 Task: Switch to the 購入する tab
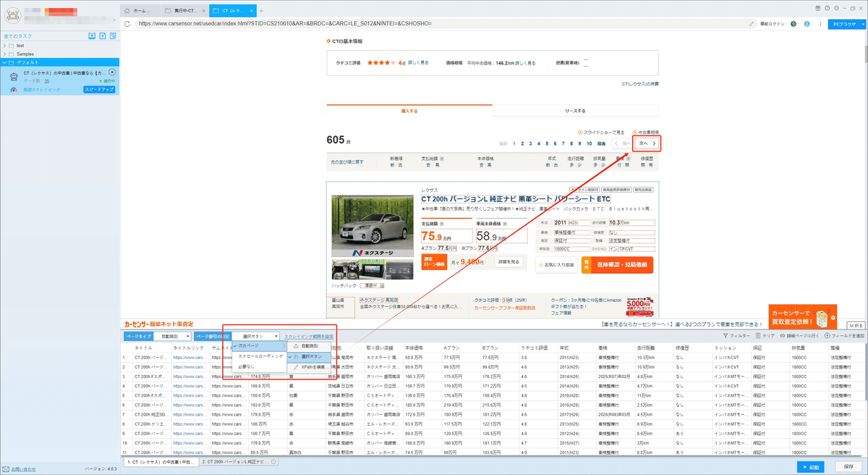[x=409, y=111]
